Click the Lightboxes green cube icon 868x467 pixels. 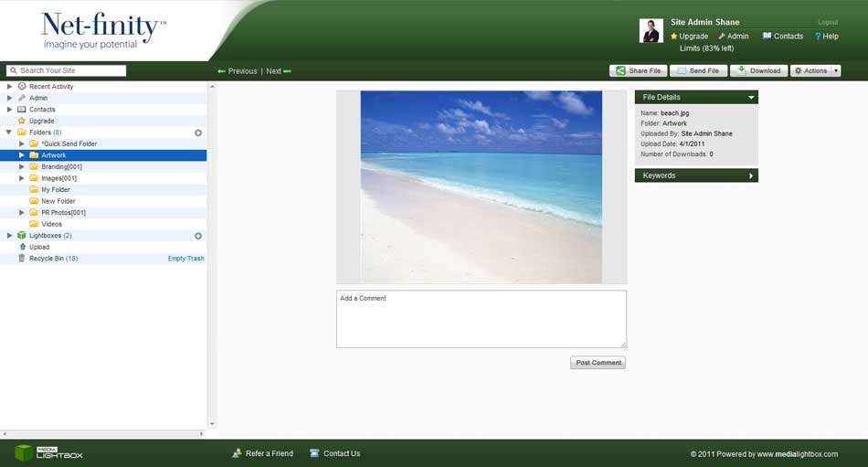tap(22, 236)
